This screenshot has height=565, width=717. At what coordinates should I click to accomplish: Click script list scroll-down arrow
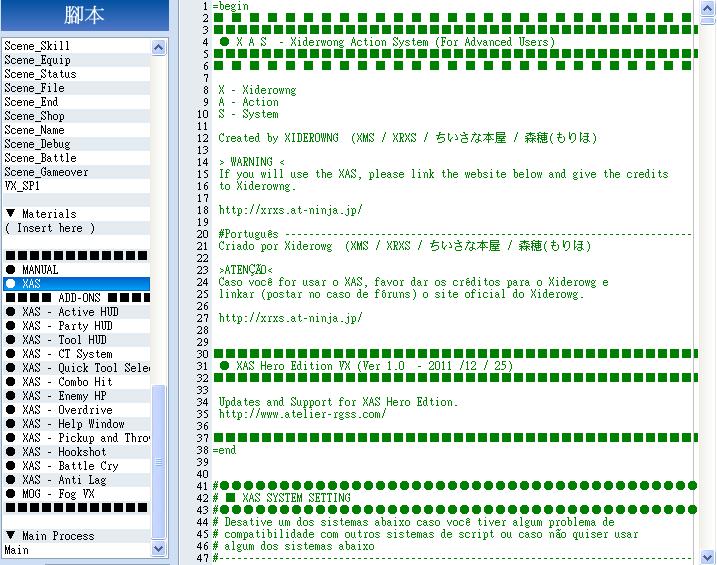(x=158, y=549)
